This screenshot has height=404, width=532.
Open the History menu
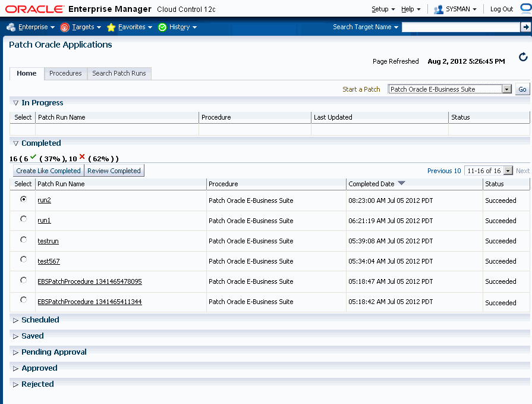click(x=183, y=27)
